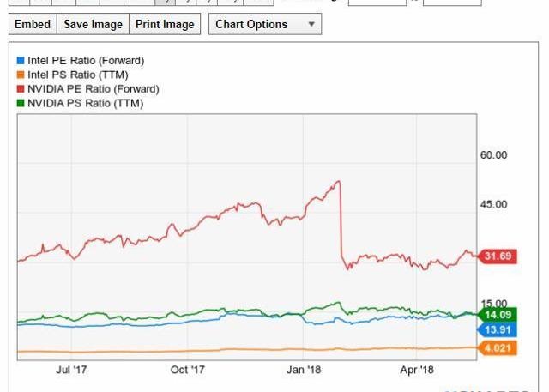Viewport: 549px width, 392px height.
Task: Click the Embed button
Action: coord(33,24)
